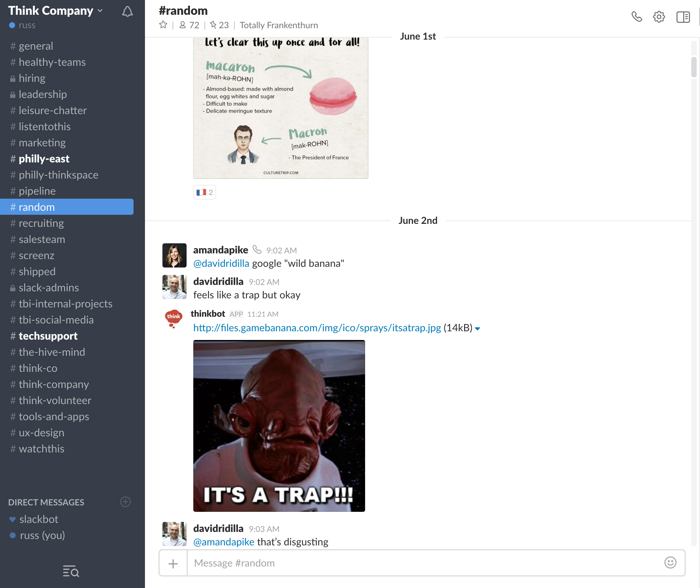Open the #marketing channel
Image resolution: width=700 pixels, height=588 pixels.
point(67,143)
